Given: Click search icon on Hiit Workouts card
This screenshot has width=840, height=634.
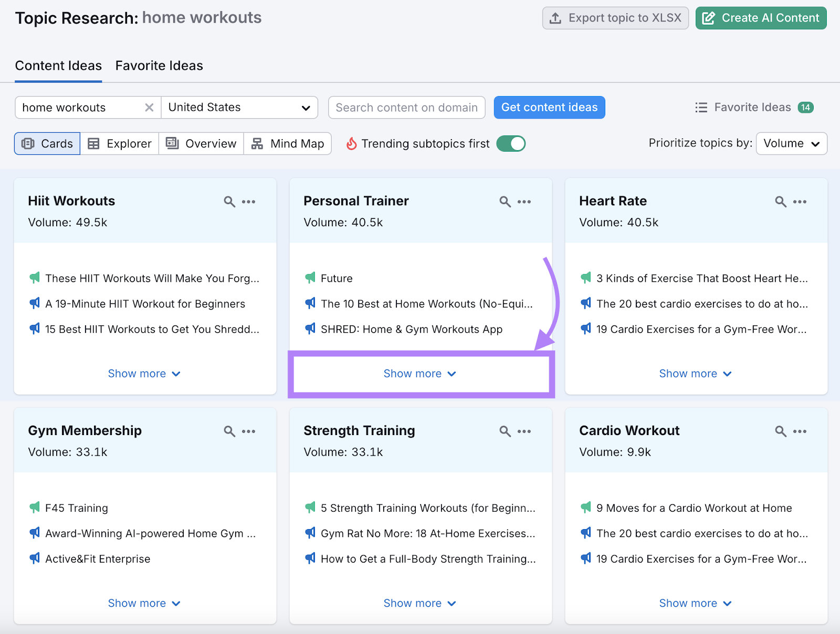Looking at the screenshot, I should click(x=229, y=202).
